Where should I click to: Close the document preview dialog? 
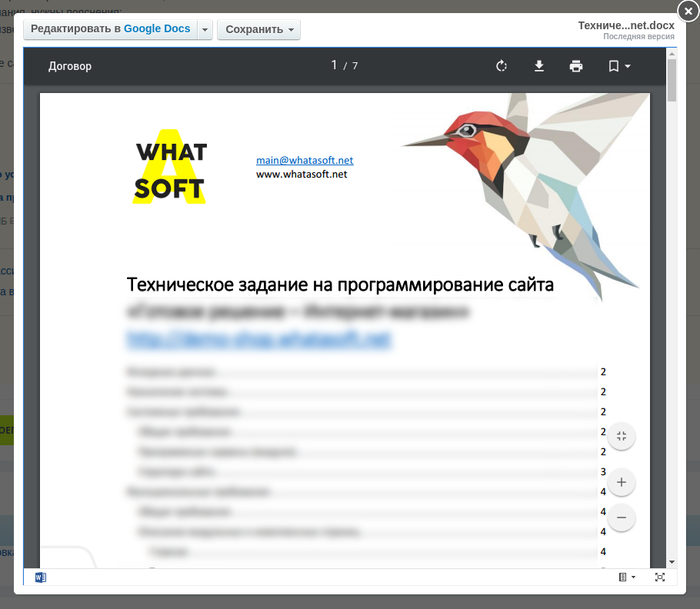point(688,12)
